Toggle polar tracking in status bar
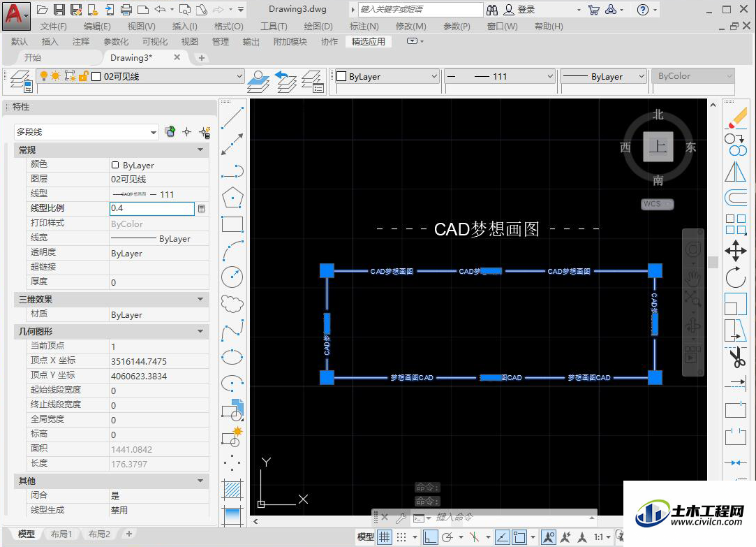Image resolution: width=756 pixels, height=547 pixels. pos(448,537)
